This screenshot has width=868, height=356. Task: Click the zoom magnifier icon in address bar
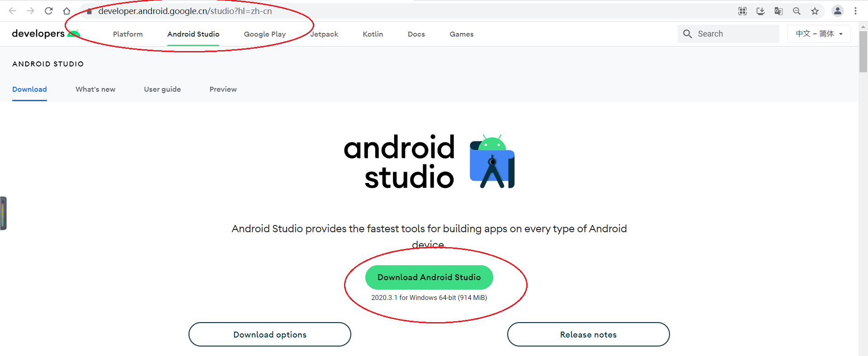click(x=797, y=11)
